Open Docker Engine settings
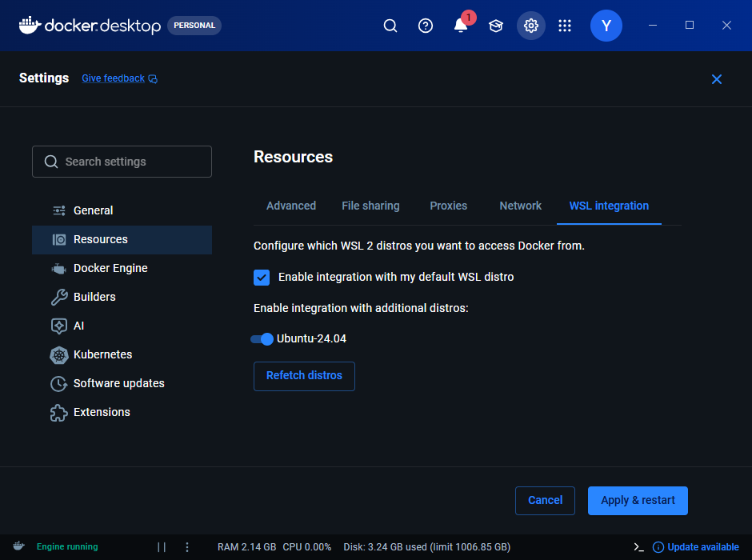Viewport: 752px width, 560px height. 122,268
